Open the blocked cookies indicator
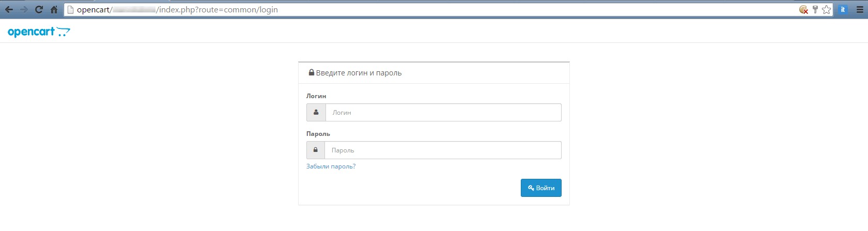The height and width of the screenshot is (231, 868). 803,9
